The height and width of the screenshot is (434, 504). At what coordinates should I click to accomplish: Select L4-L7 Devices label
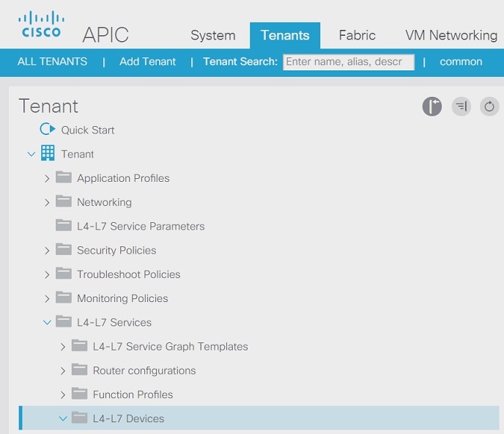(x=128, y=419)
